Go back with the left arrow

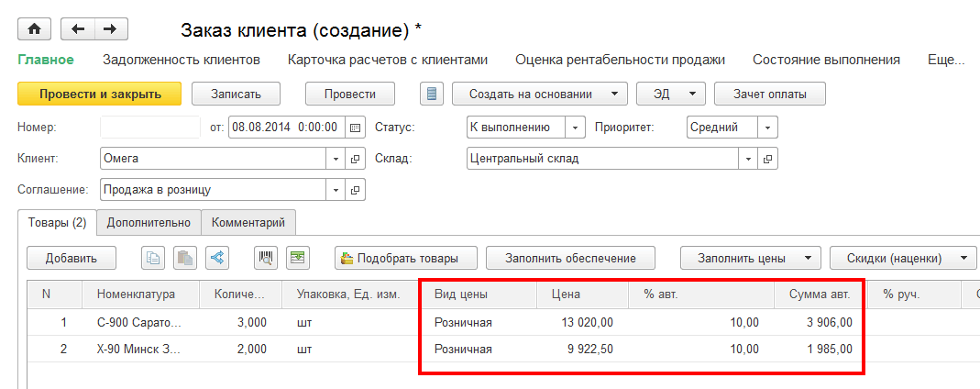point(78,29)
